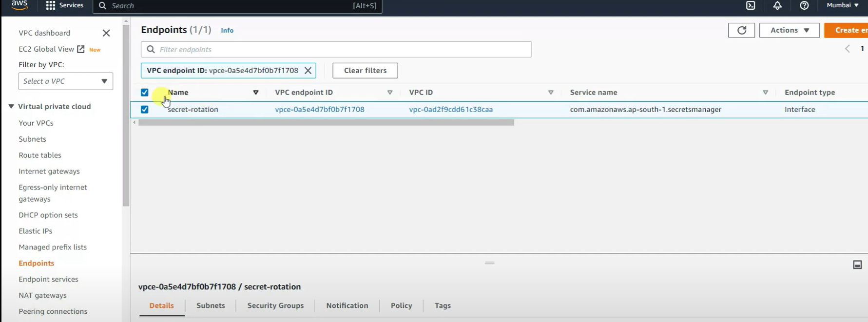The image size is (868, 322).
Task: Go to Elastic IPs
Action: click(35, 231)
